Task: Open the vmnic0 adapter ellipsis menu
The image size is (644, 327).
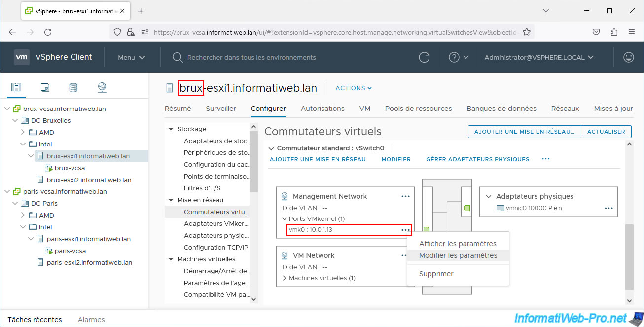Action: pos(608,208)
